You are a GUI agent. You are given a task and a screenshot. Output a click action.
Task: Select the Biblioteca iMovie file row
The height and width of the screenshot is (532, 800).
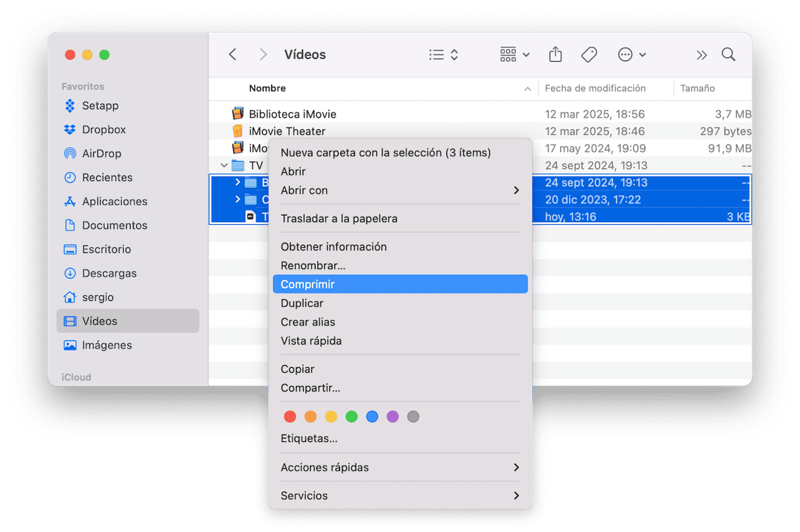[x=292, y=114]
